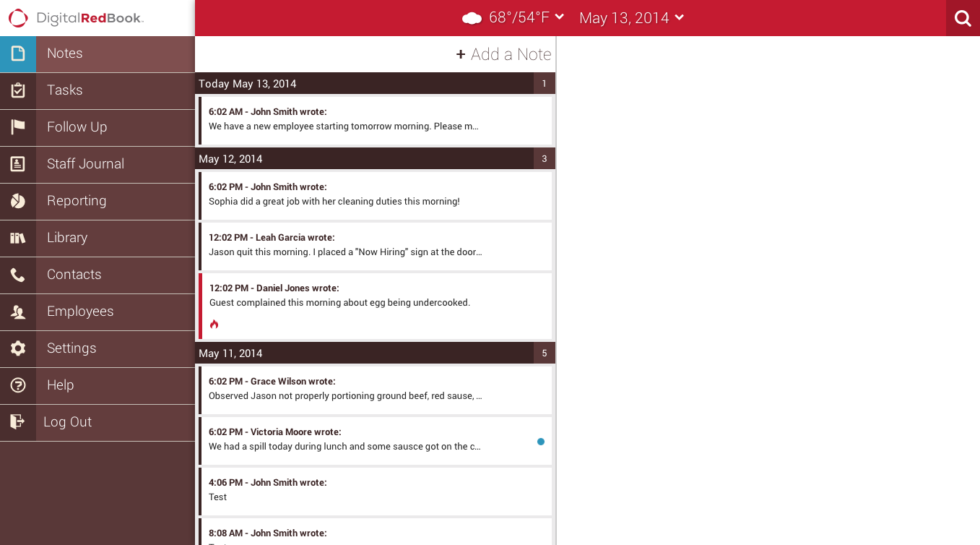Click the DigitalRedBook logo
The width and height of the screenshot is (980, 545).
(76, 18)
